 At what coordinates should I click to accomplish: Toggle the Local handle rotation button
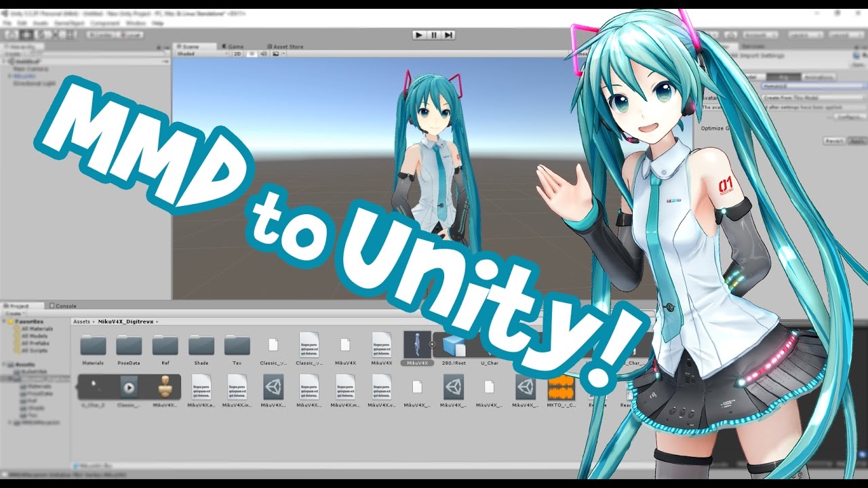[x=132, y=35]
